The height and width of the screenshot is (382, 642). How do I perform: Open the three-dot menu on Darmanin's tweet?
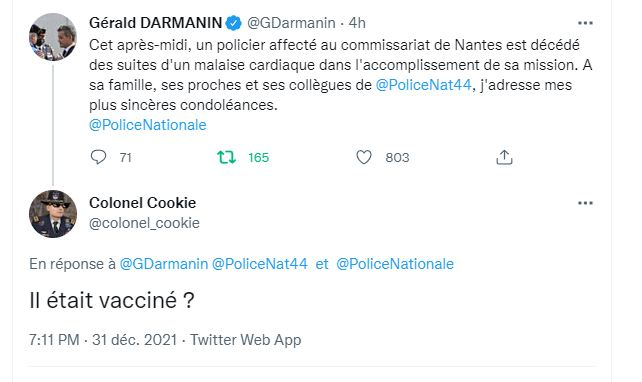[585, 23]
